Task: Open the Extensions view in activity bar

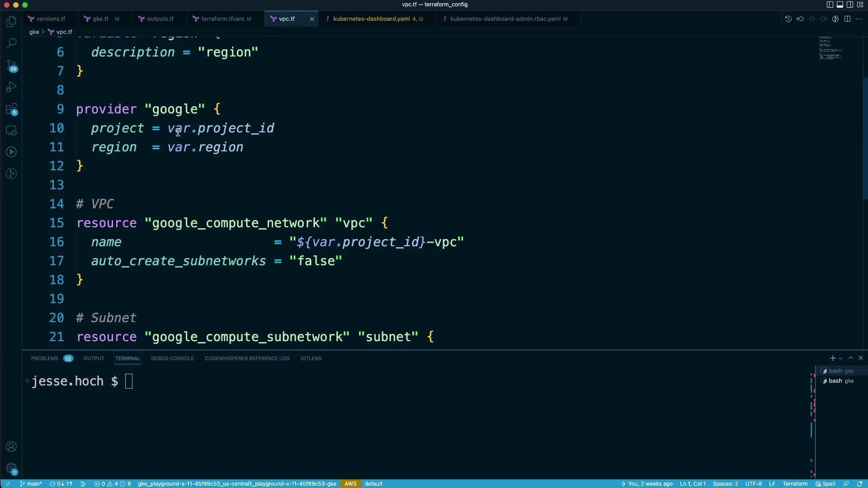Action: pyautogui.click(x=12, y=109)
